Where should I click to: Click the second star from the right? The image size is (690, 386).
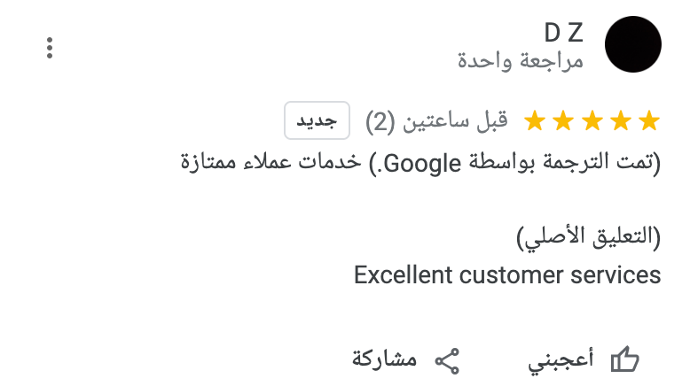621,121
